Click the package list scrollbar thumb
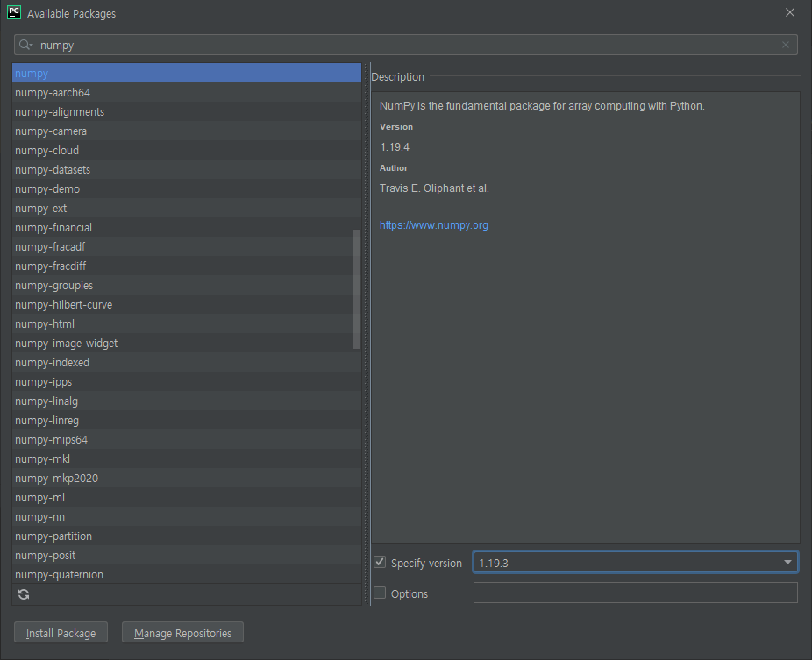This screenshot has width=812, height=660. [x=357, y=289]
